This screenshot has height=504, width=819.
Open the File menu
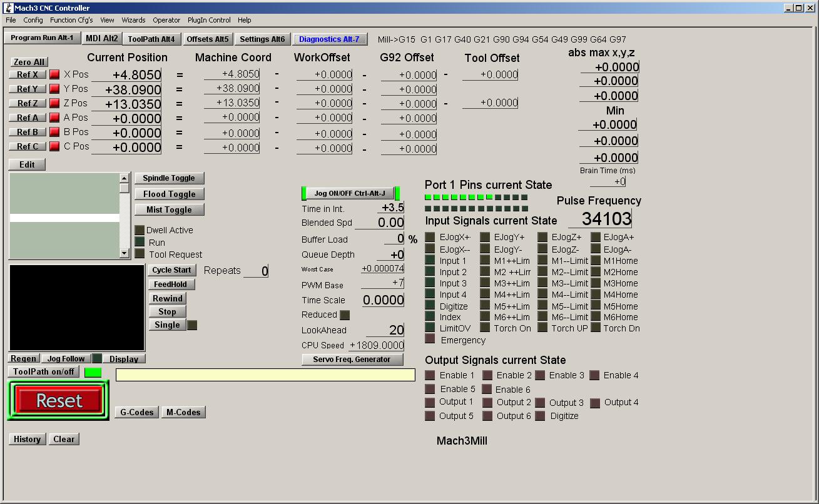coord(11,20)
